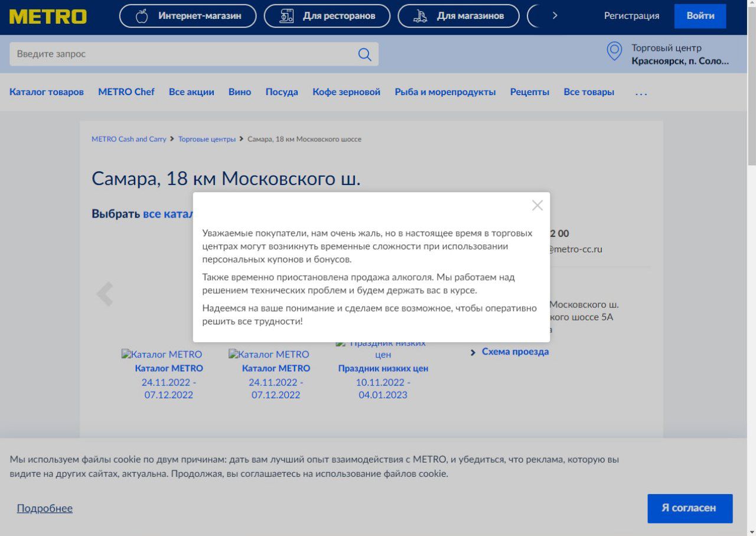
Task: Click the magnifier search icon
Action: click(x=365, y=54)
